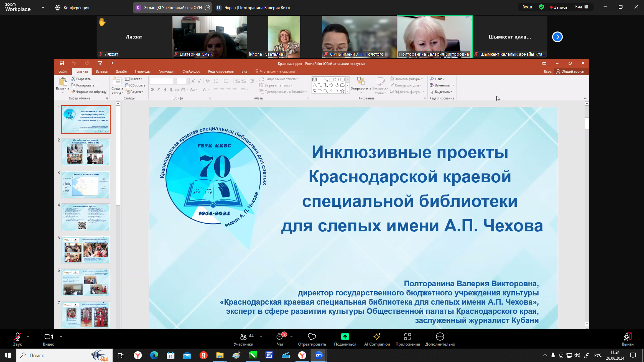Click the Zoom icon in the taskbar
Screen dimensions: 644x362
coord(319,355)
